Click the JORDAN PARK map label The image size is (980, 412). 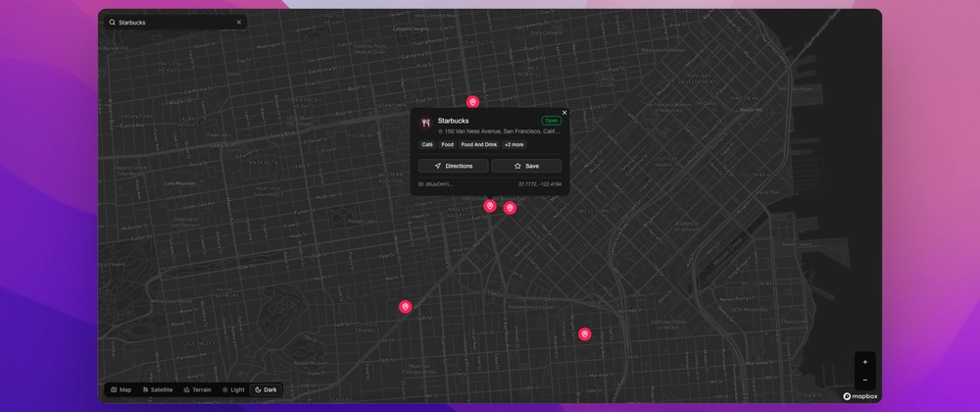[x=136, y=117]
